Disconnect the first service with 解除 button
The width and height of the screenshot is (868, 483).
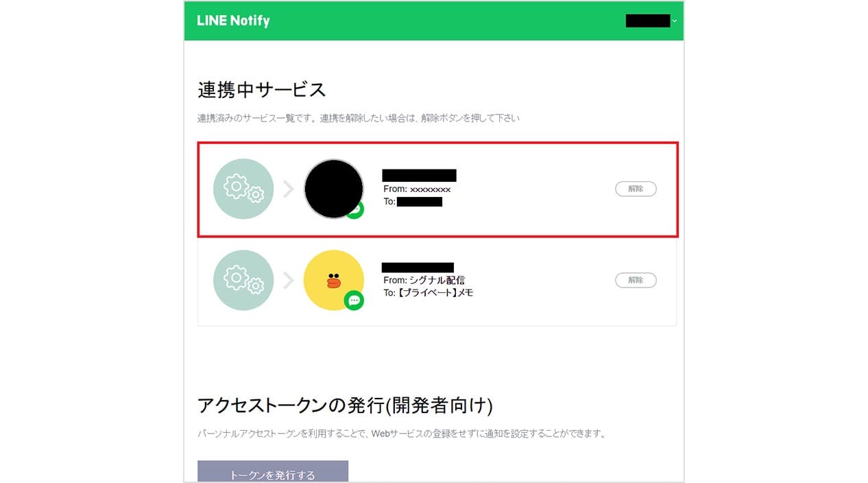(x=636, y=189)
